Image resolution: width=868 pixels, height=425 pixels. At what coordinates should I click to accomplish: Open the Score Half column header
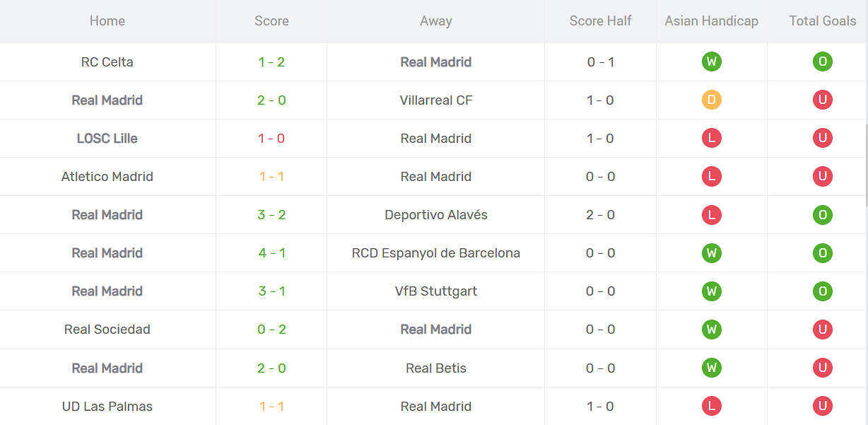click(600, 21)
